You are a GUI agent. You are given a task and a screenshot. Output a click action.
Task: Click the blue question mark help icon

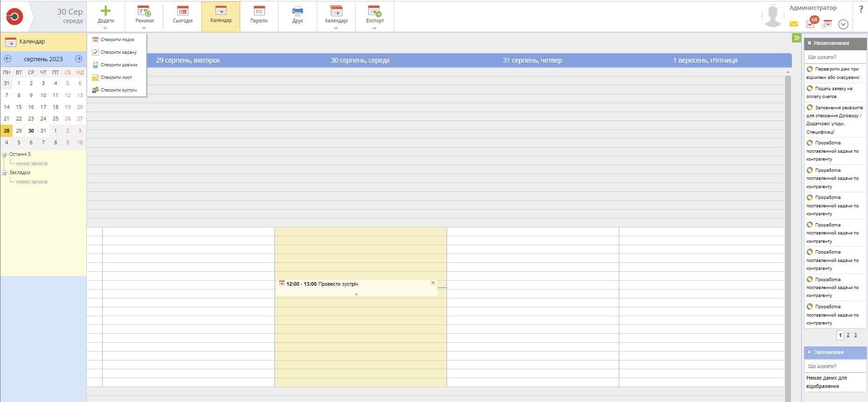click(861, 9)
